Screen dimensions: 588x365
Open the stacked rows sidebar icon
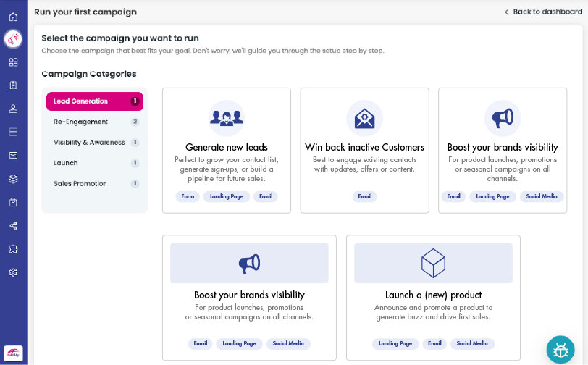tap(13, 132)
